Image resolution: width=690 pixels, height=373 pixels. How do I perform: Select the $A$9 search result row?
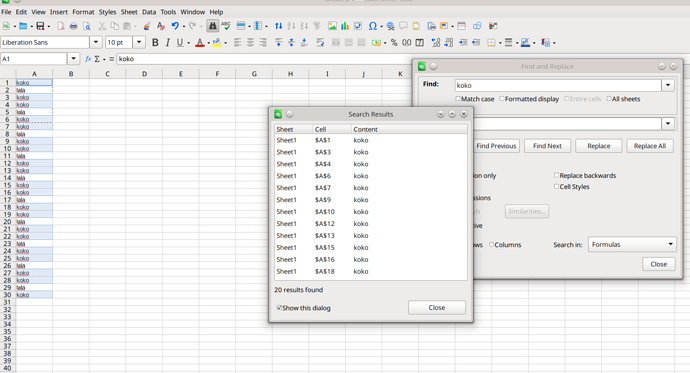click(371, 200)
